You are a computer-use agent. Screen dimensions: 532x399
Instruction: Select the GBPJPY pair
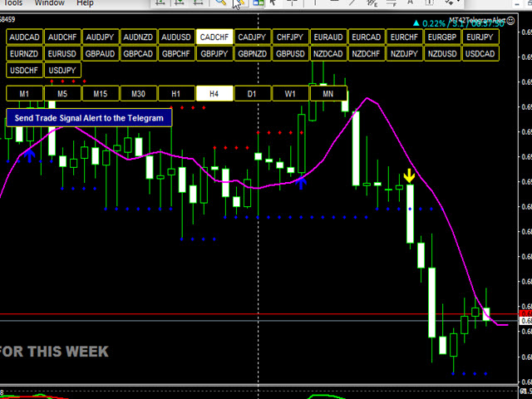pyautogui.click(x=214, y=53)
